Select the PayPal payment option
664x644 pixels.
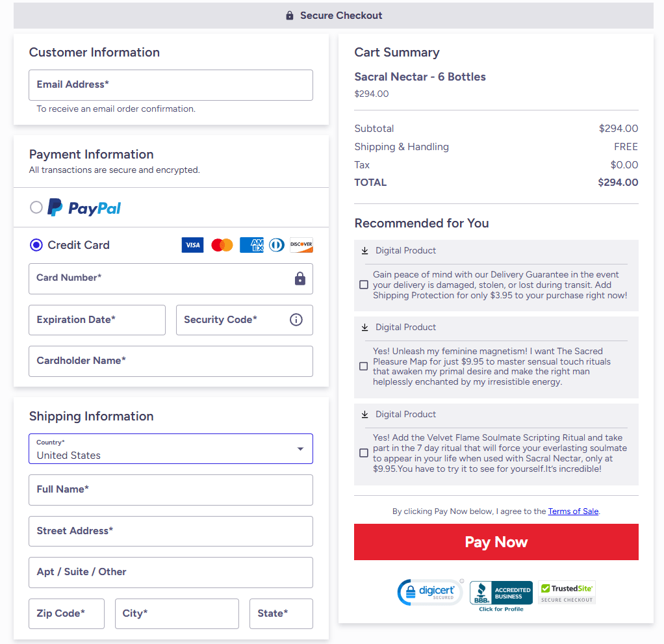[x=36, y=207]
